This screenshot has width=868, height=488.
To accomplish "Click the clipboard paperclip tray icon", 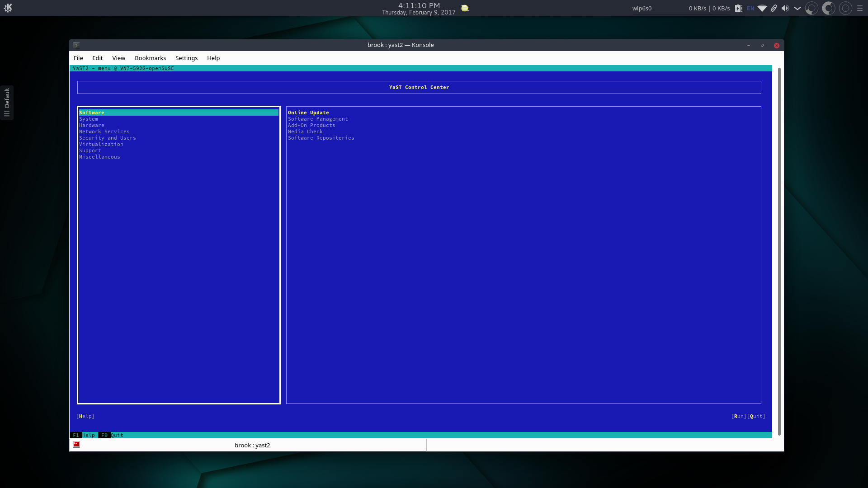I will pyautogui.click(x=774, y=8).
